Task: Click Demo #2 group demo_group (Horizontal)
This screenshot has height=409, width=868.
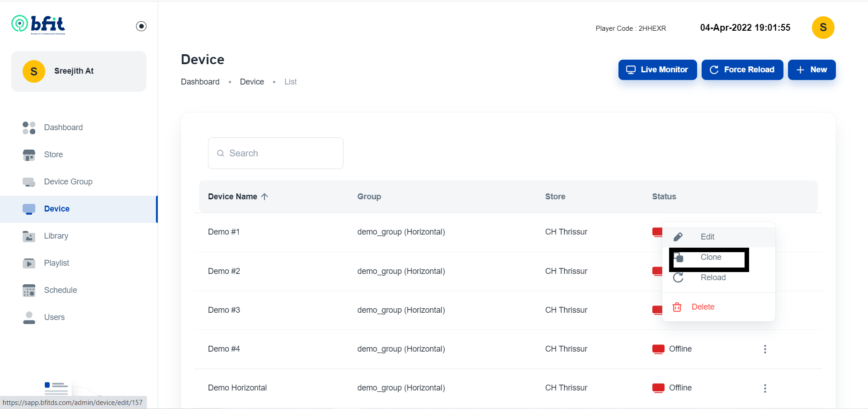Action: tap(401, 271)
